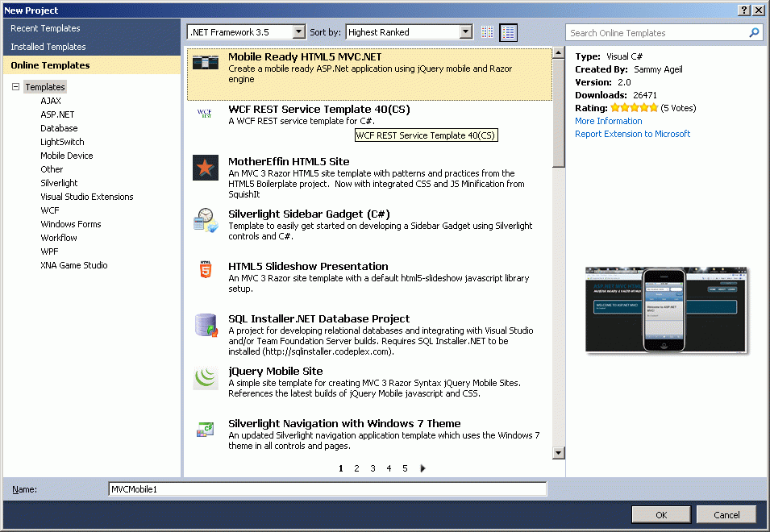The height and width of the screenshot is (532, 770).
Task: Click the template list scrollbar thumb
Action: (x=558, y=114)
